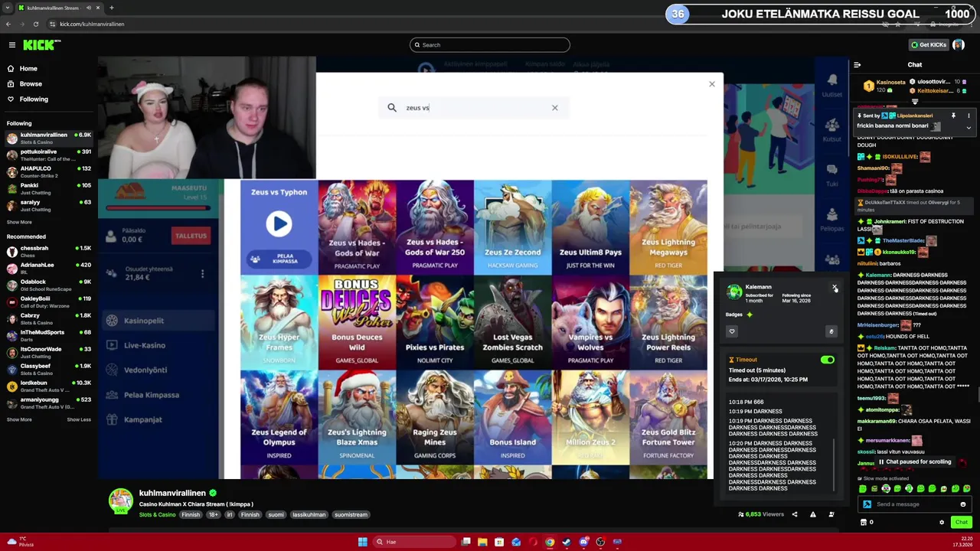
Task: Click the suomistream tag
Action: click(x=351, y=515)
